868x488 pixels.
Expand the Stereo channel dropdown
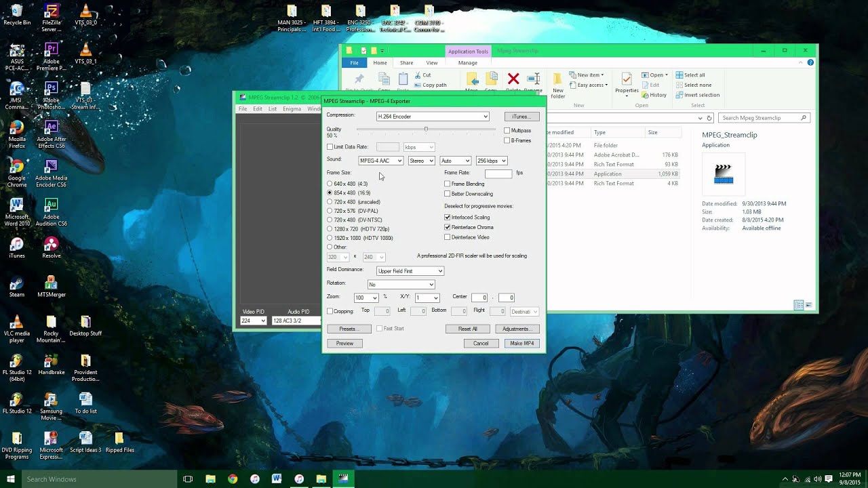pyautogui.click(x=421, y=161)
